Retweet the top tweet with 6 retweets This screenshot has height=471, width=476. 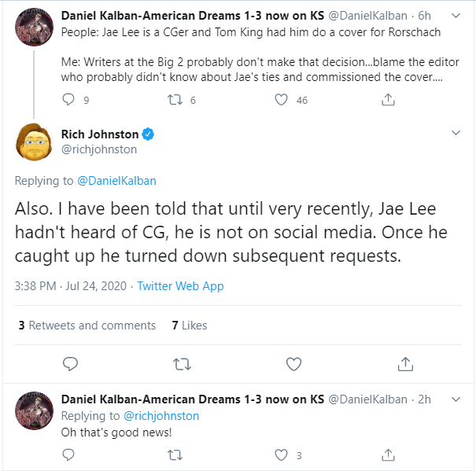coord(175,100)
